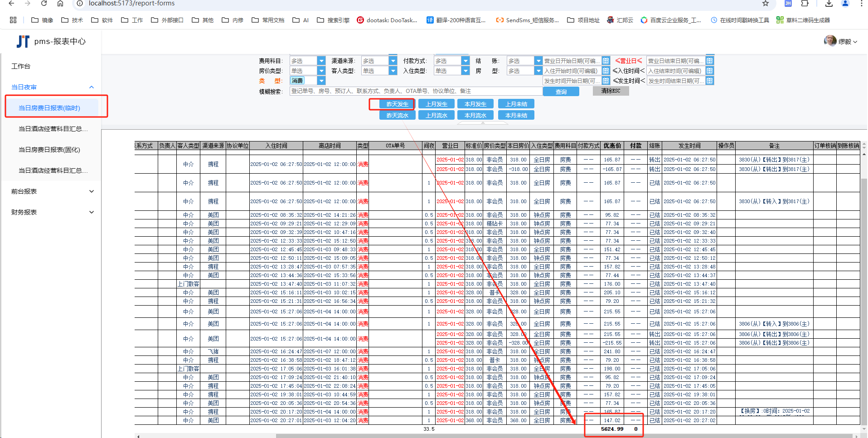The height and width of the screenshot is (438, 868).
Task: Click the browser home icon
Action: pos(60,4)
